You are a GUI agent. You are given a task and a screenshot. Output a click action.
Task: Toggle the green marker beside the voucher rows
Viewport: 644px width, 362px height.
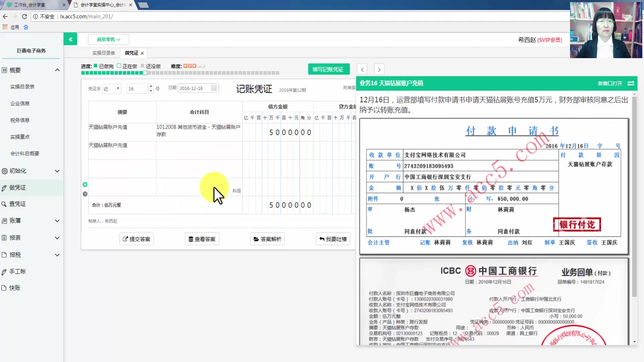pos(85,184)
